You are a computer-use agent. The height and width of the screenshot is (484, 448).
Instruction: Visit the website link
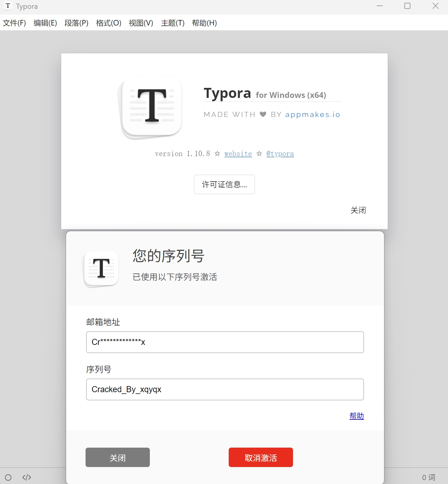[x=238, y=154]
